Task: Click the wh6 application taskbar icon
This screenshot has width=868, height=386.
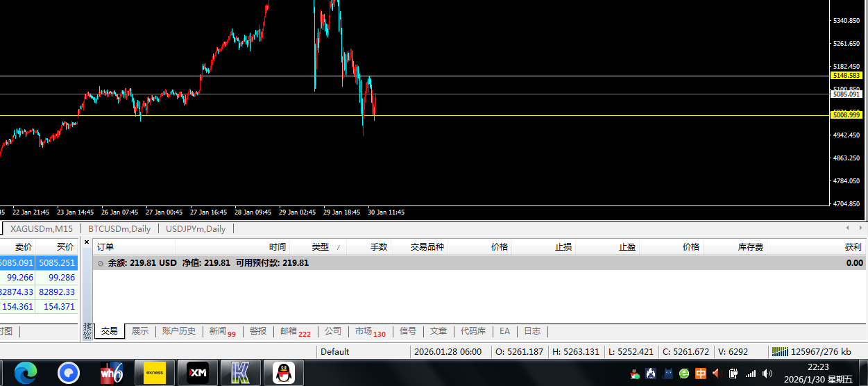Action: coord(111,374)
